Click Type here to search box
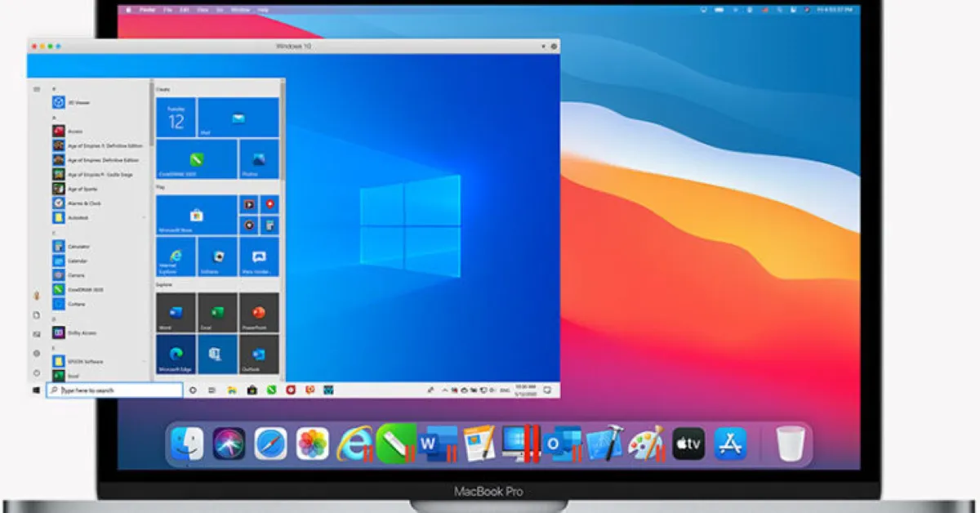This screenshot has height=513, width=980. pos(114,390)
